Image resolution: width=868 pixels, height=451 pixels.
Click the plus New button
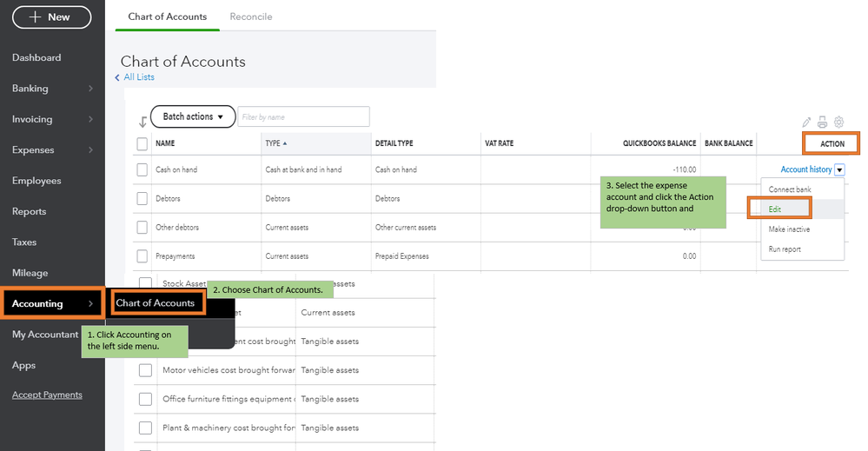coord(52,17)
